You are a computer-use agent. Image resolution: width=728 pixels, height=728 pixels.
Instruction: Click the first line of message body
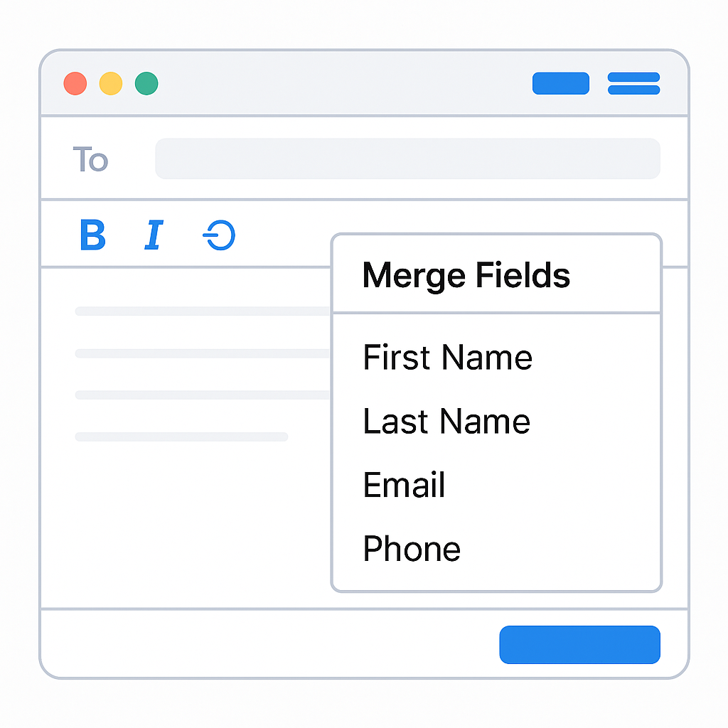(x=203, y=311)
